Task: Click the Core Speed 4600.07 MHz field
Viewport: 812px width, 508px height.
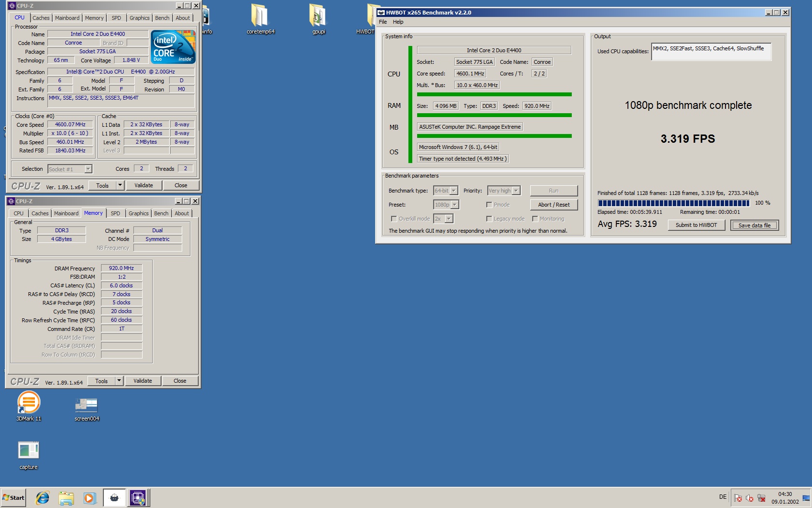Action: tap(70, 124)
